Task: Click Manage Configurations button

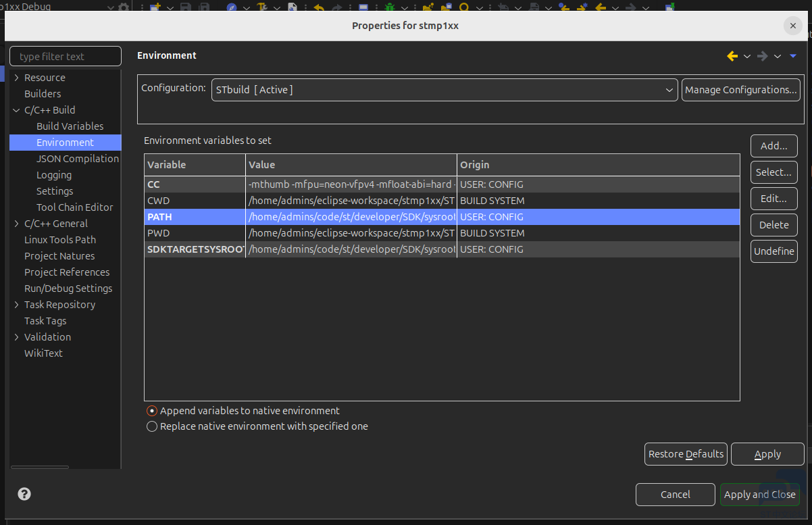Action: coord(741,90)
